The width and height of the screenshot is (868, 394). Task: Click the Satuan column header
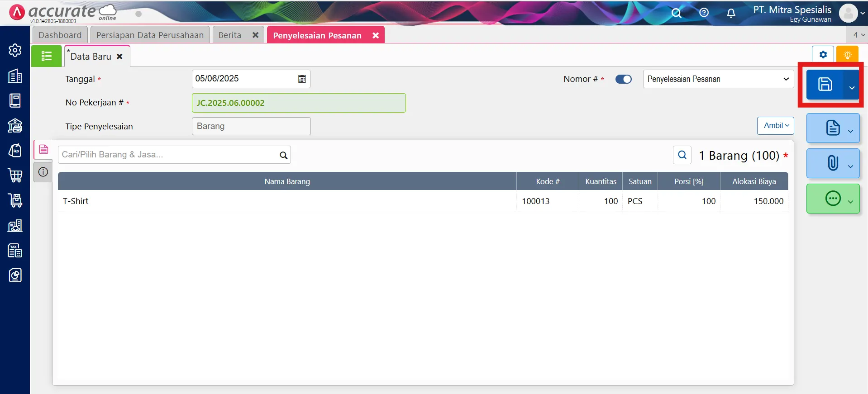pyautogui.click(x=640, y=181)
